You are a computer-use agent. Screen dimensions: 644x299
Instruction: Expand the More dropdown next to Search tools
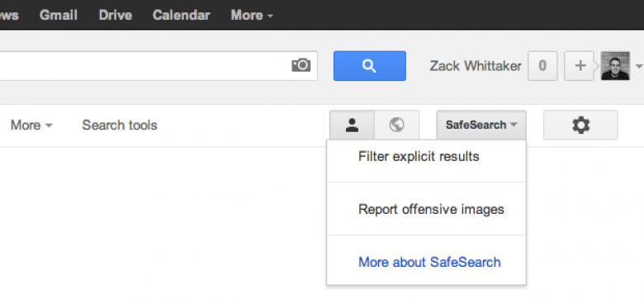tap(31, 125)
